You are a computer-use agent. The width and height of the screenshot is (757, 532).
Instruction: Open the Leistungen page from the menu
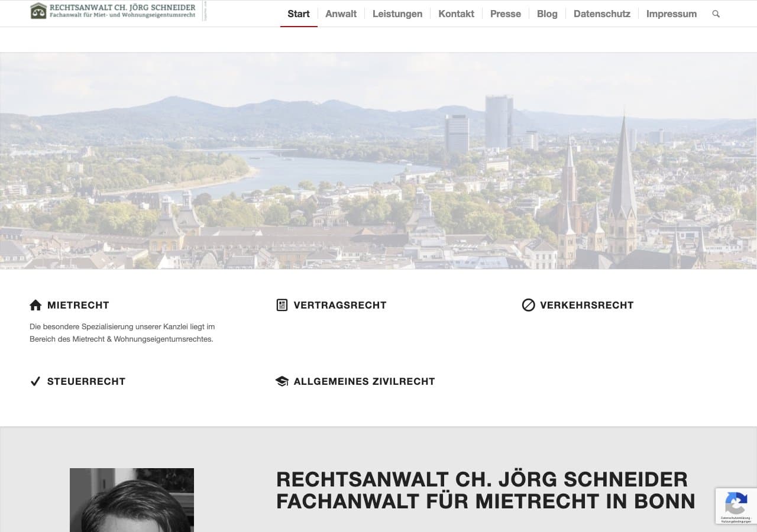coord(397,14)
